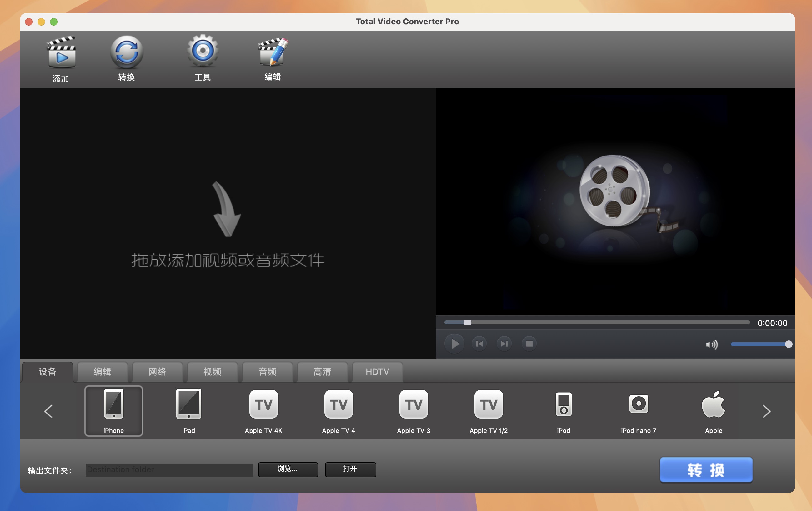This screenshot has height=511, width=812.
Task: Click the 浏览 (Browse) button
Action: pyautogui.click(x=288, y=469)
